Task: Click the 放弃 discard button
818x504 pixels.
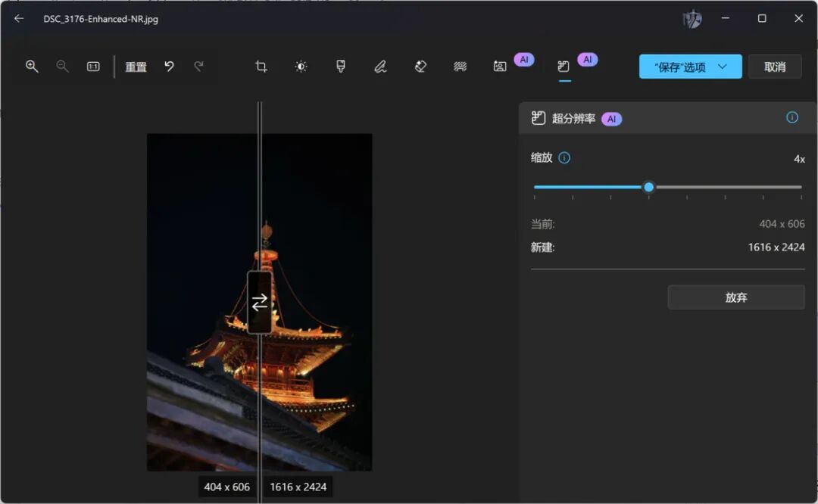Action: [x=736, y=297]
